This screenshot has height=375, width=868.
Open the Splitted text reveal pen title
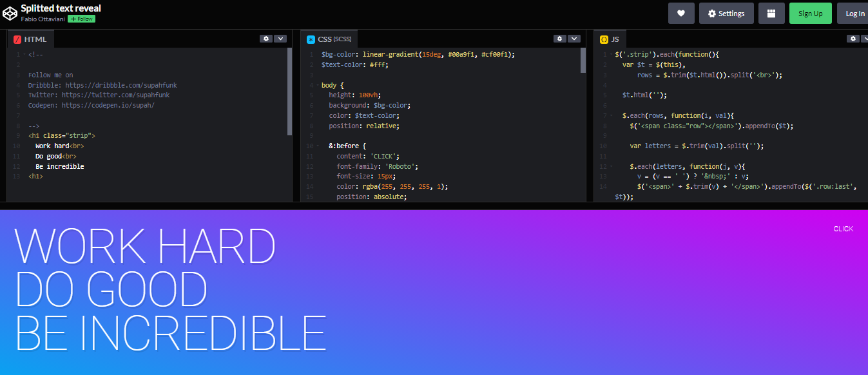(x=60, y=8)
